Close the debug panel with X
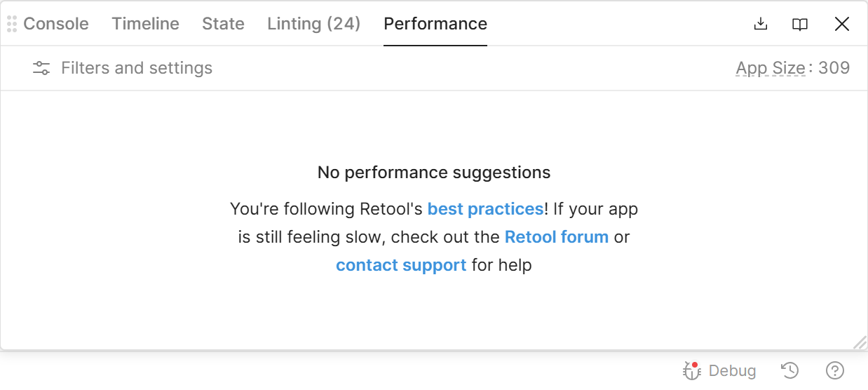 (x=842, y=24)
